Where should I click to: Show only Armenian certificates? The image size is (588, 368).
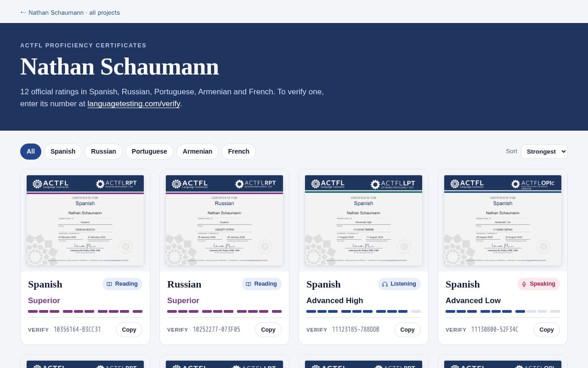(198, 151)
